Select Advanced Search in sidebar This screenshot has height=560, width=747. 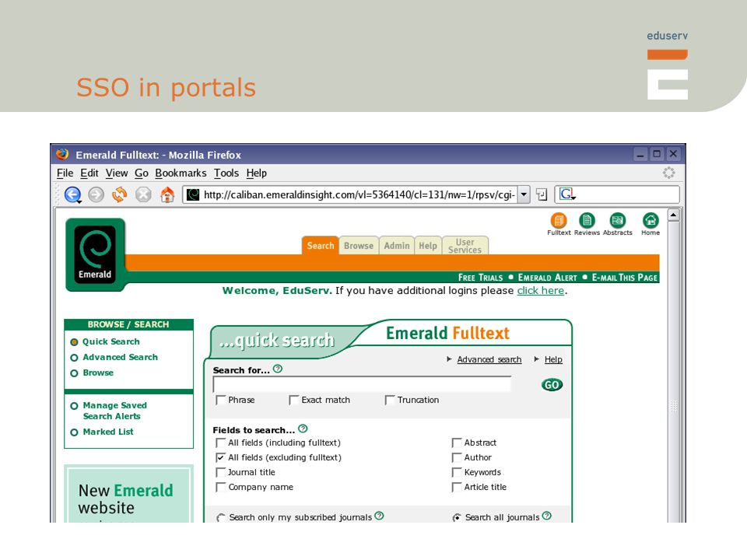point(120,357)
